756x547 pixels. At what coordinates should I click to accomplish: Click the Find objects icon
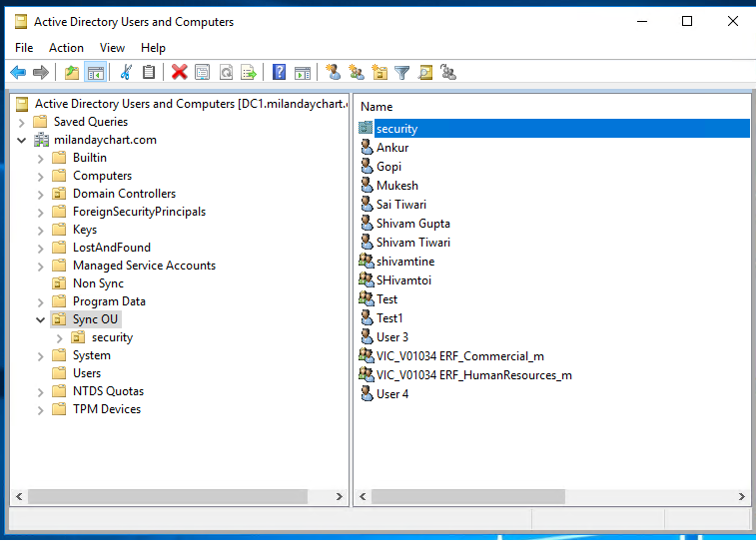[425, 72]
